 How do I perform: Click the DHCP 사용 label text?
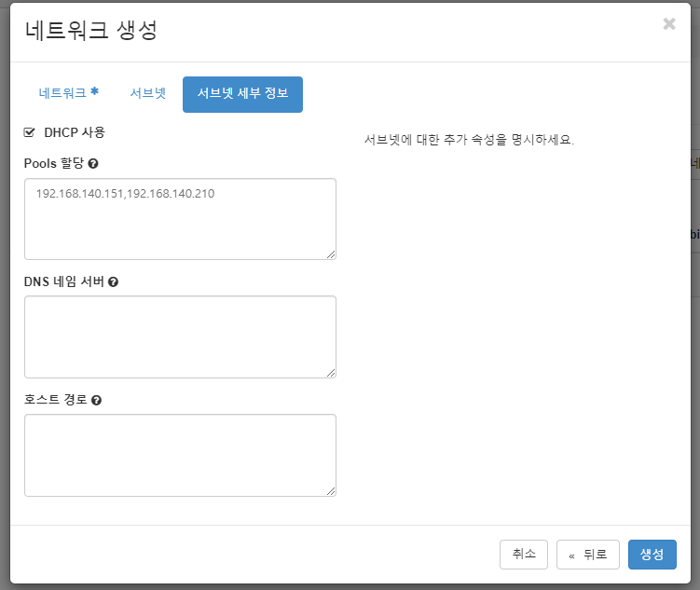coord(75,132)
